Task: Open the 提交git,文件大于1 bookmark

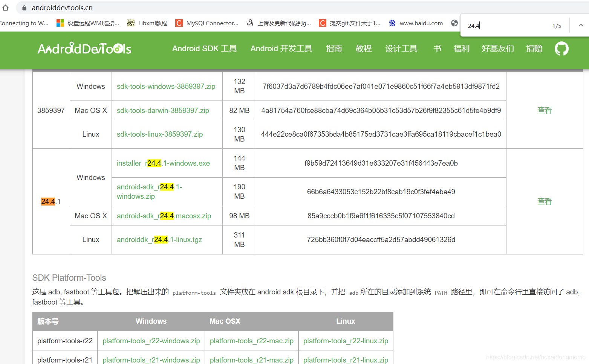Action: click(x=350, y=23)
